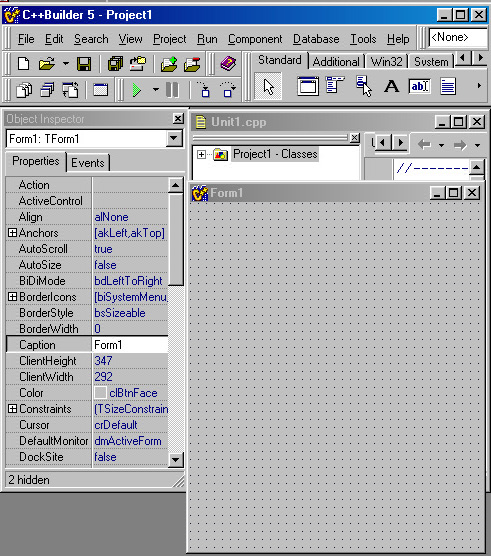Click the editor back navigation arrow
Screen dimensions: 491x556
click(424, 145)
